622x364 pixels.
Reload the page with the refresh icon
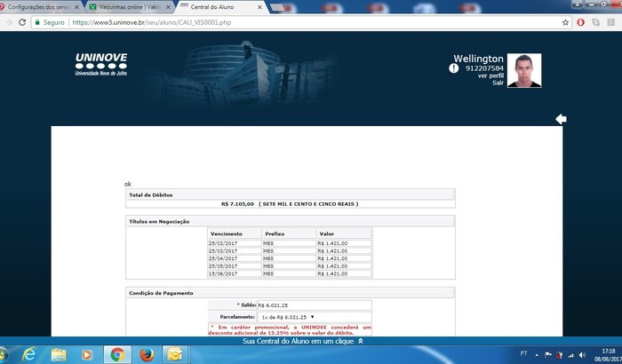click(22, 22)
